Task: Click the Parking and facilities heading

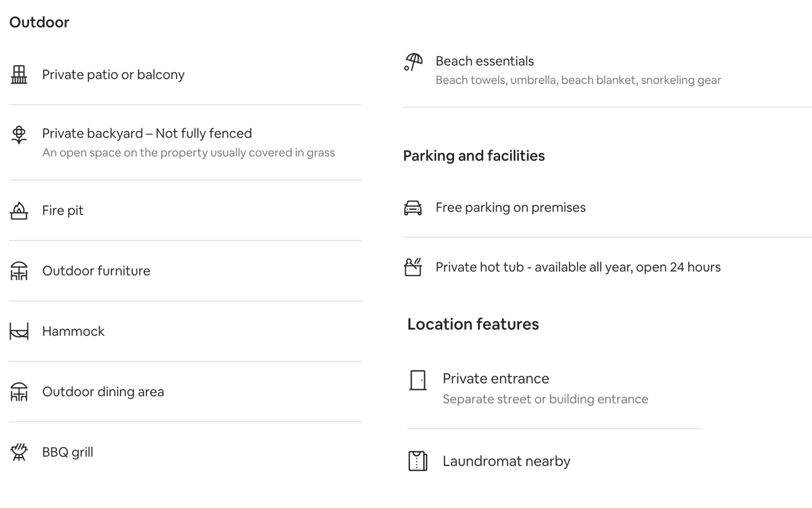Action: [474, 156]
